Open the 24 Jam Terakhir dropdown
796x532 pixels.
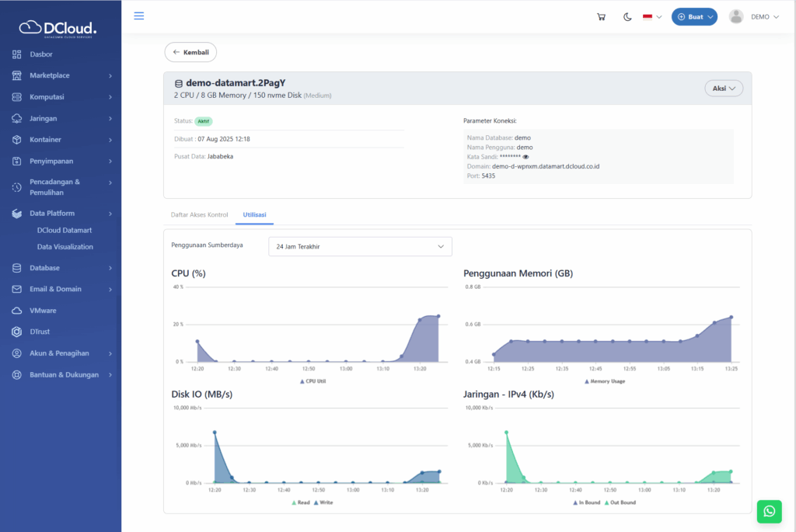[360, 246]
